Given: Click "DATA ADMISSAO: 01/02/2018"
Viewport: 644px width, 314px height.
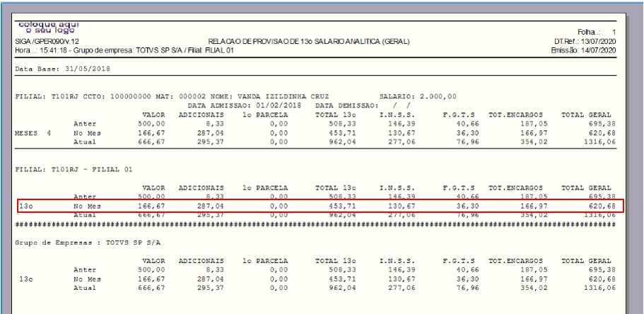Looking at the screenshot, I should click(x=245, y=105).
